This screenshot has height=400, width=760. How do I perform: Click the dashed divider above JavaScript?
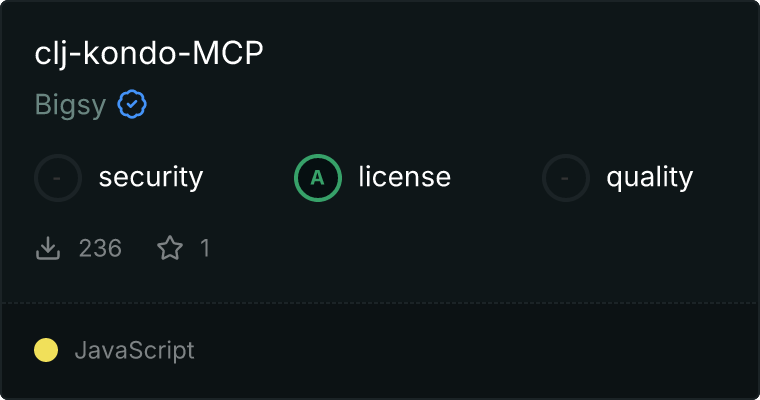point(380,303)
